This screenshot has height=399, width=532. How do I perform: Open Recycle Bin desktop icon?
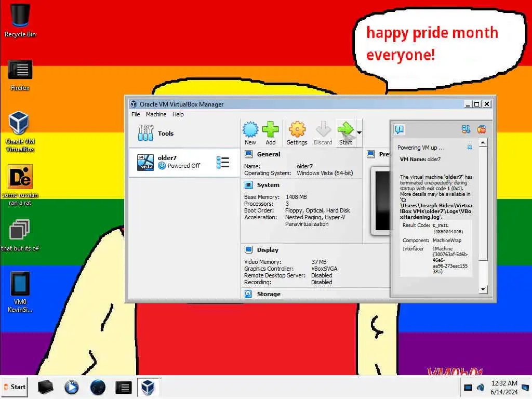[x=20, y=20]
